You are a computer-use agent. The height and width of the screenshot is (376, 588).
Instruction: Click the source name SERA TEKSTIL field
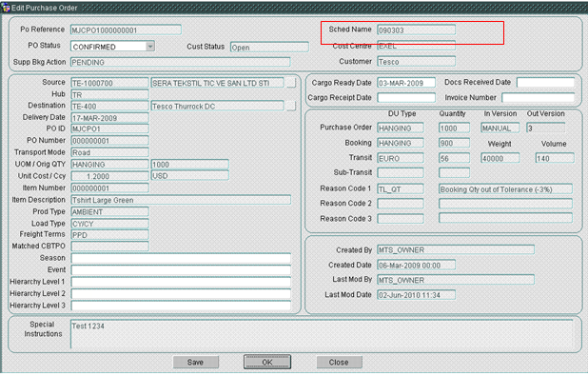217,83
